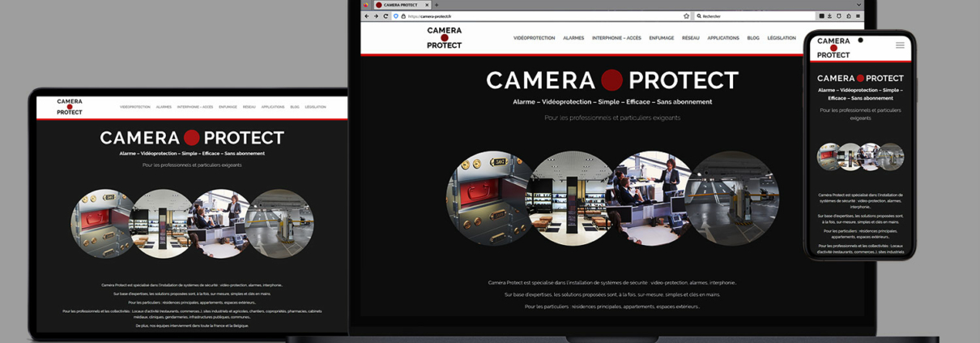Open the browser hamburger menu on laptop
980x343 pixels.
pyautogui.click(x=858, y=15)
